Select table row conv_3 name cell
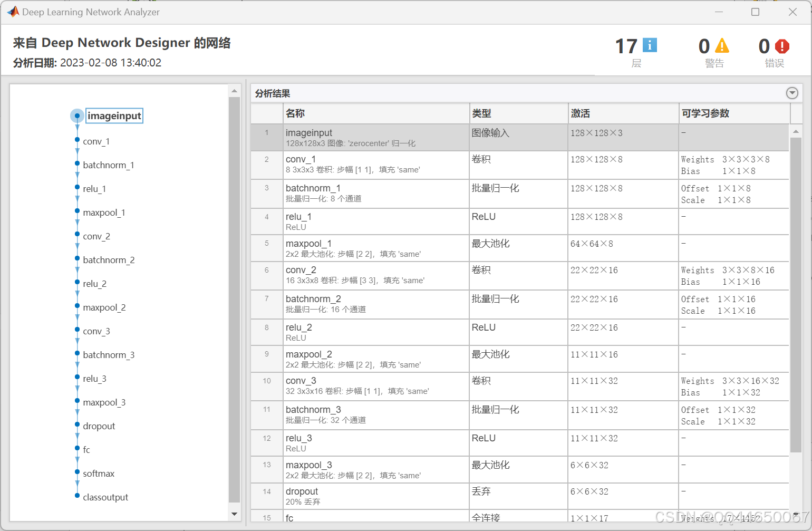Viewport: 812px width, 531px height. 376,386
